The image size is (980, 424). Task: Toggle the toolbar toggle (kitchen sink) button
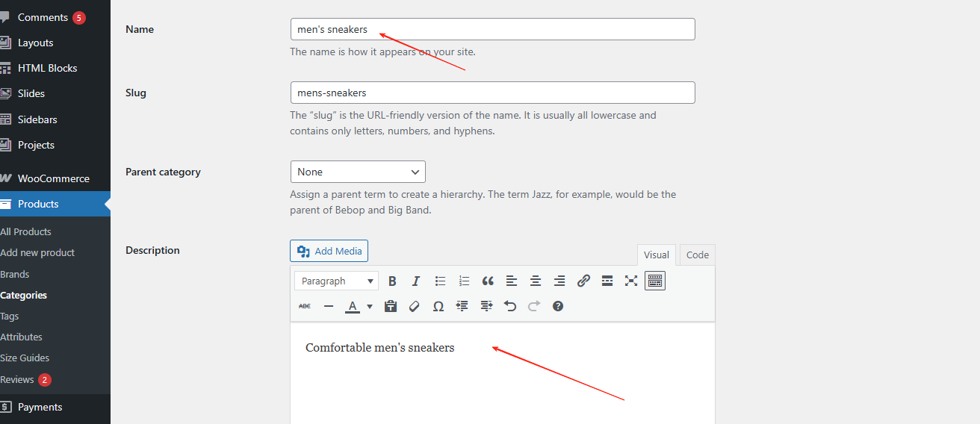tap(655, 281)
